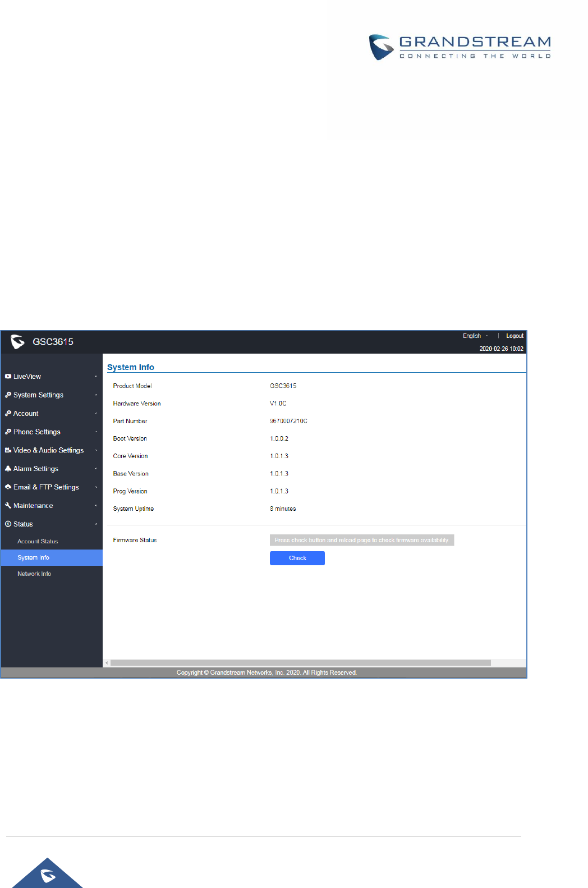Click the Part Number value 9670007210C
Image resolution: width=588 pixels, height=888 pixels.
click(x=288, y=422)
